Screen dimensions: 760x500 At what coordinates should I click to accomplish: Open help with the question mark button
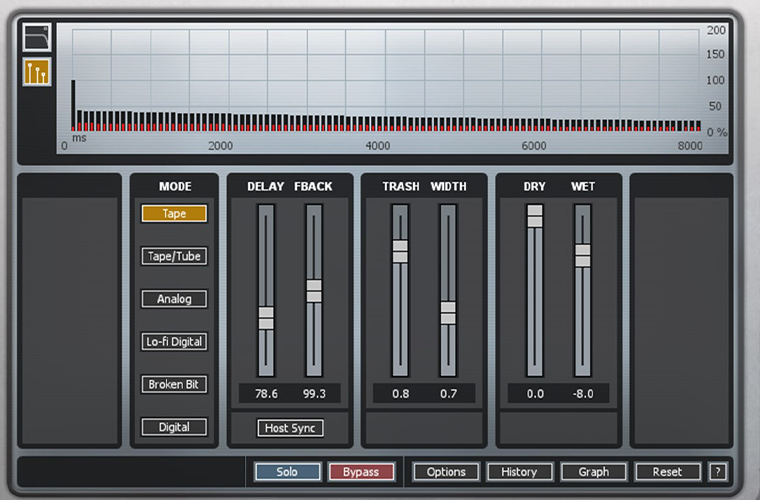718,471
